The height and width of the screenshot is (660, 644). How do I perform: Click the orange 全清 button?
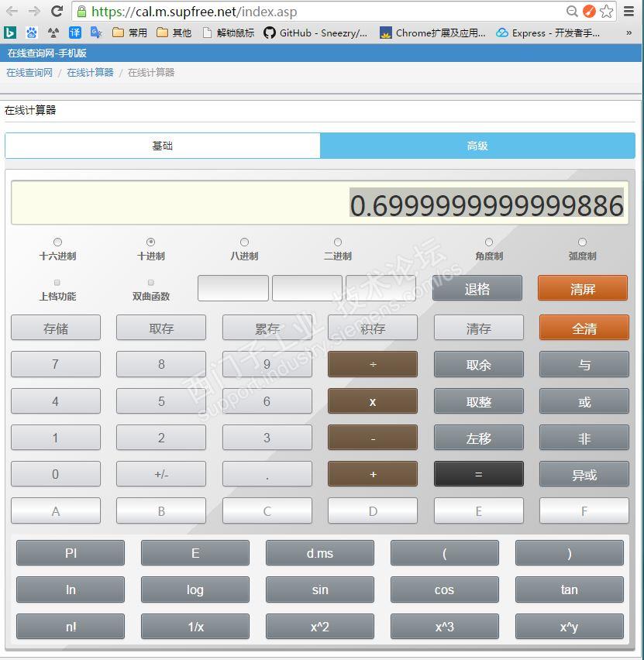coord(584,328)
